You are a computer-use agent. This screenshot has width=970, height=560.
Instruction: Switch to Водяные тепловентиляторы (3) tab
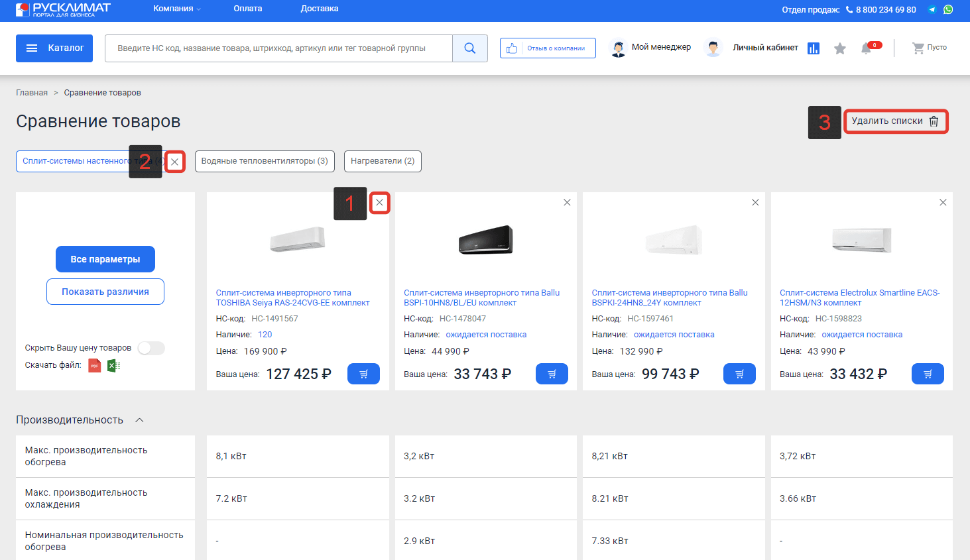click(265, 161)
